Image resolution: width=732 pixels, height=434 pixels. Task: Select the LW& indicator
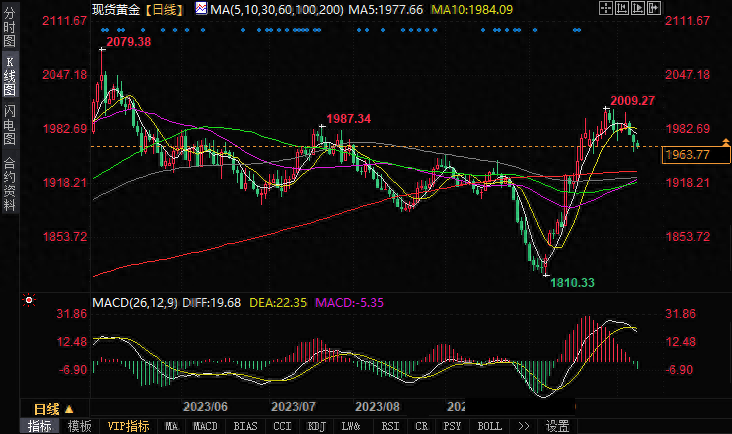point(351,426)
